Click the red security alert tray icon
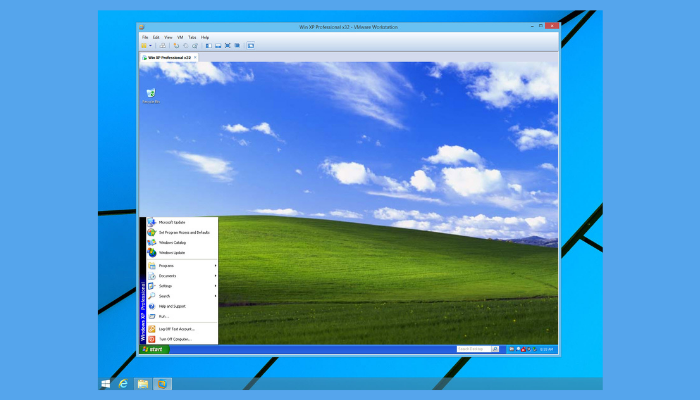The width and height of the screenshot is (700, 400). 523,349
